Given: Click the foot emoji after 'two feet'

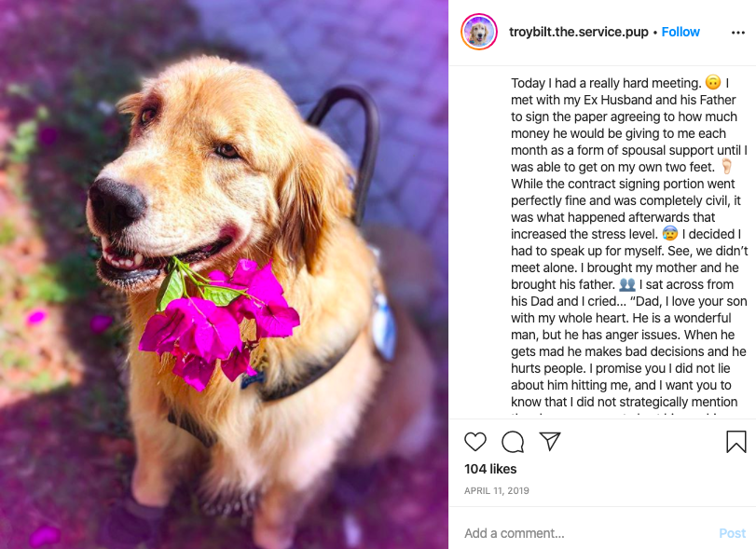Looking at the screenshot, I should 726,167.
